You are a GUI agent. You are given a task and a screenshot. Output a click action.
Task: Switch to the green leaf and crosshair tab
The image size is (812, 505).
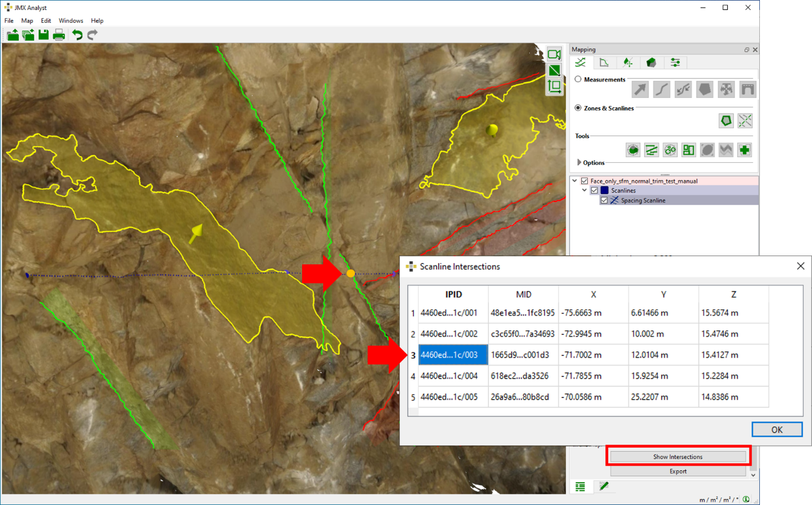[x=628, y=62]
